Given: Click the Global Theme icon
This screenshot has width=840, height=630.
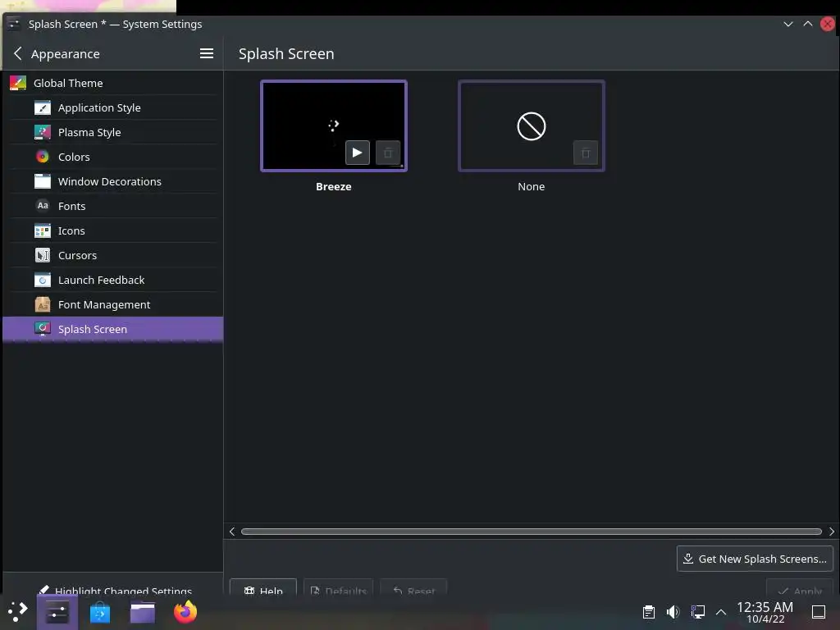Looking at the screenshot, I should [x=18, y=83].
